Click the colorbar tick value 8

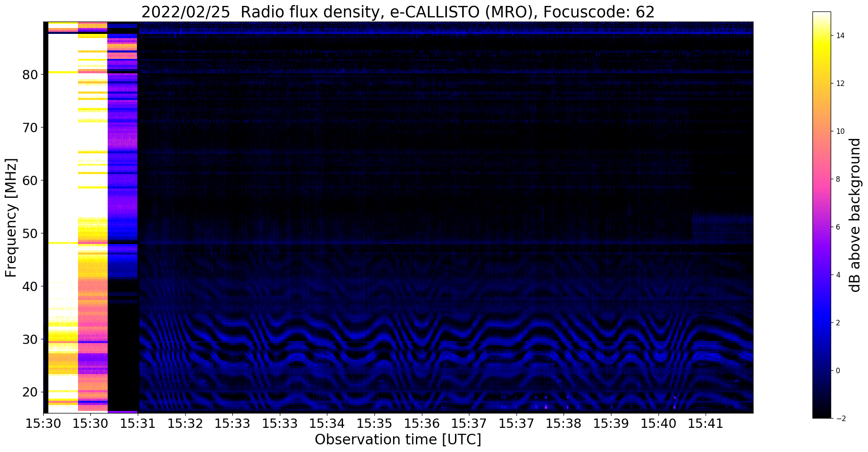click(x=837, y=179)
